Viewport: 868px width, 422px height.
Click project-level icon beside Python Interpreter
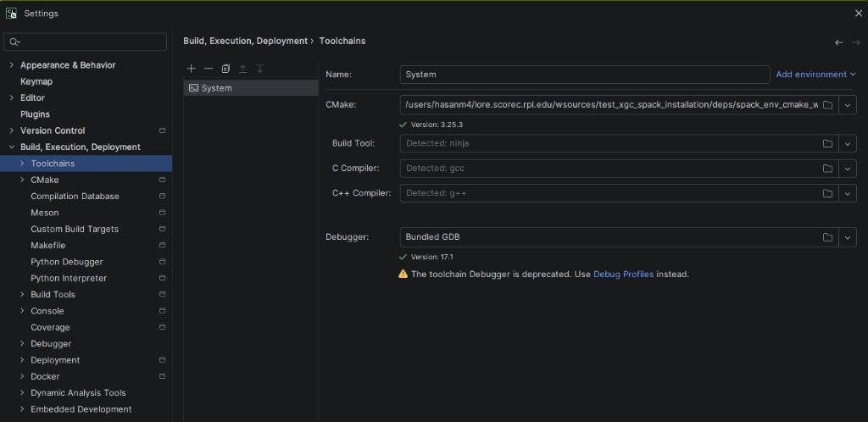tap(162, 278)
